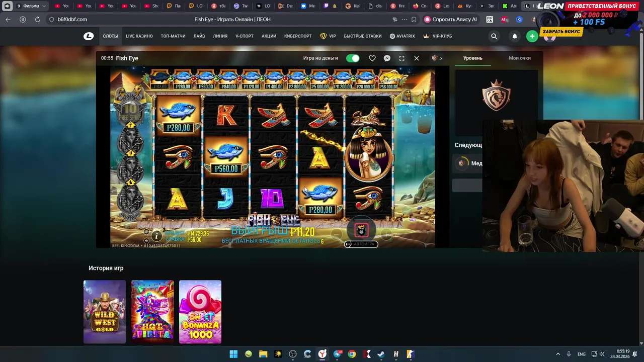Open the V-Спорт section
The image size is (644, 362).
pos(245,36)
